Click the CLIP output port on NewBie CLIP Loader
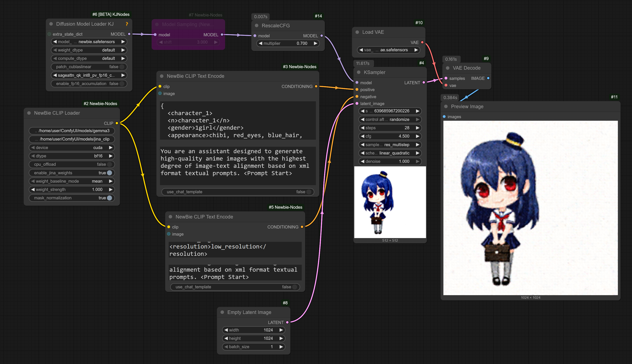The image size is (632, 364). tap(117, 123)
